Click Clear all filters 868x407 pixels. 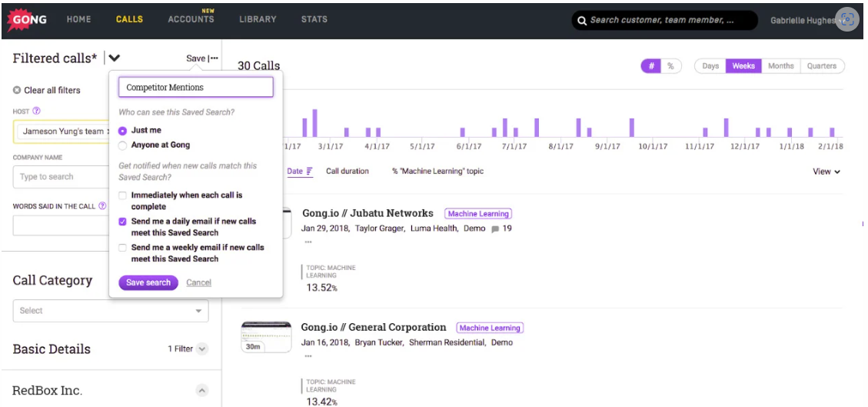52,90
